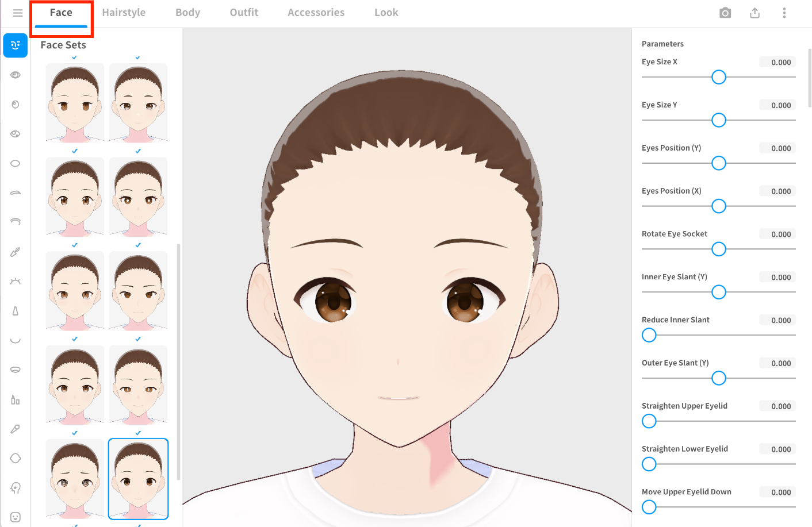
Task: Open the hamburger main menu
Action: [18, 13]
